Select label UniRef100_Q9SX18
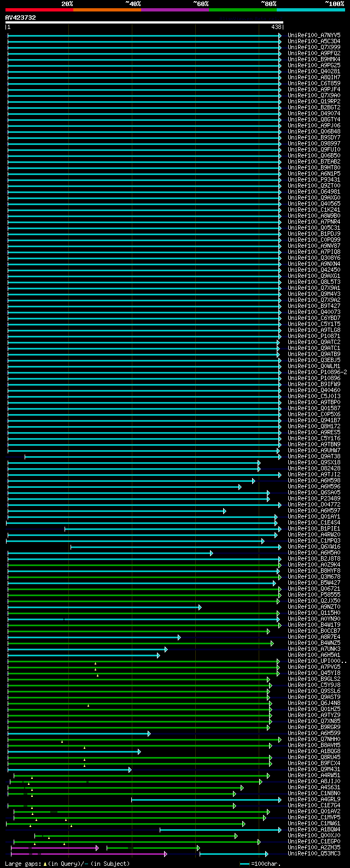Image resolution: width=350 pixels, height=868 pixels. [x=314, y=462]
